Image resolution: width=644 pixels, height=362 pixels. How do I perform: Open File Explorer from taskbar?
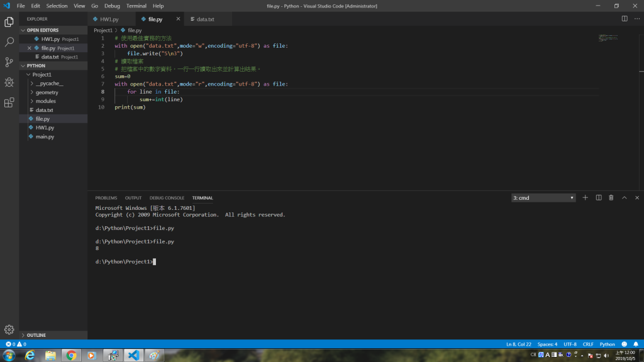click(x=50, y=356)
